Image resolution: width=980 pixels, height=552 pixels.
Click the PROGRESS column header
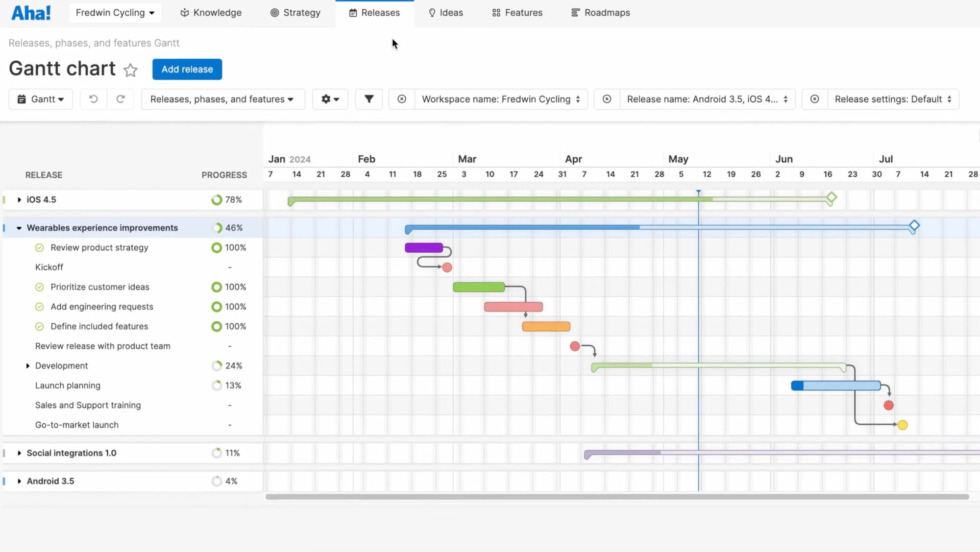tap(224, 175)
